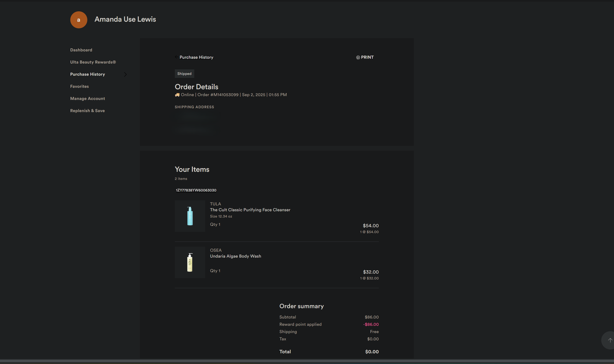Click the $54.00 item price

[x=371, y=226]
